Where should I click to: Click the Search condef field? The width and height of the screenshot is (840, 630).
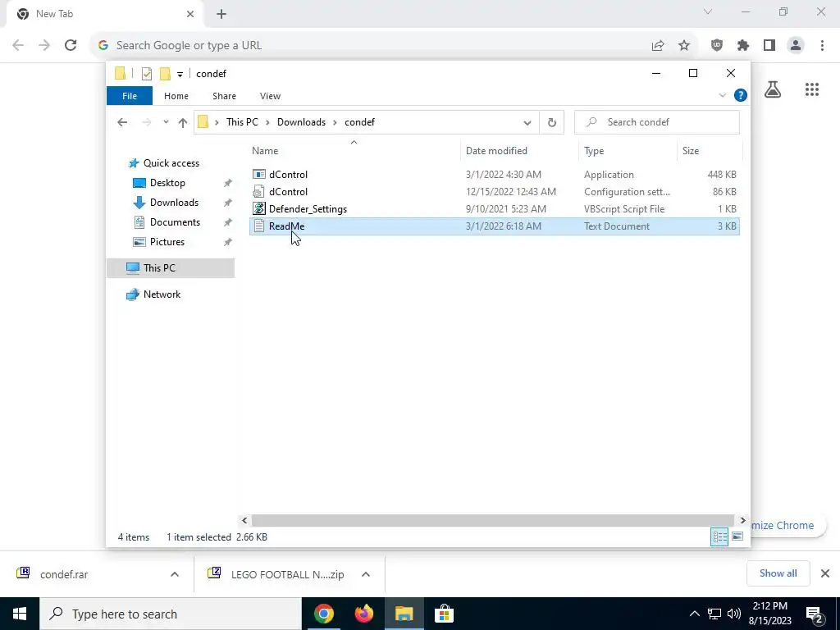click(x=657, y=122)
